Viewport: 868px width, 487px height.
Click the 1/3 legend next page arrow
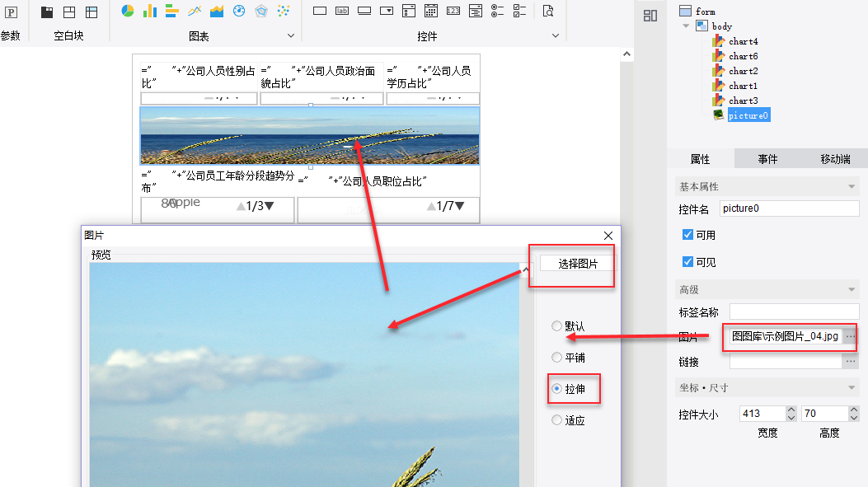pos(270,206)
